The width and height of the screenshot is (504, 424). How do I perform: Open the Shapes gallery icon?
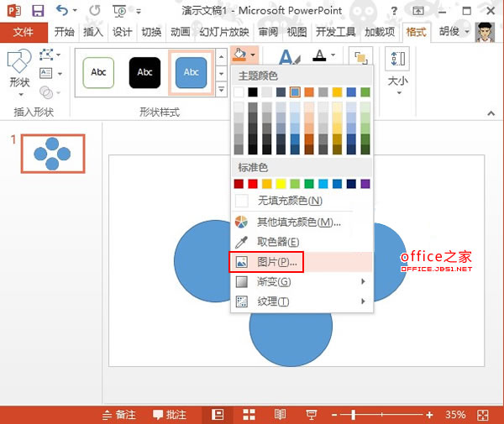[19, 60]
